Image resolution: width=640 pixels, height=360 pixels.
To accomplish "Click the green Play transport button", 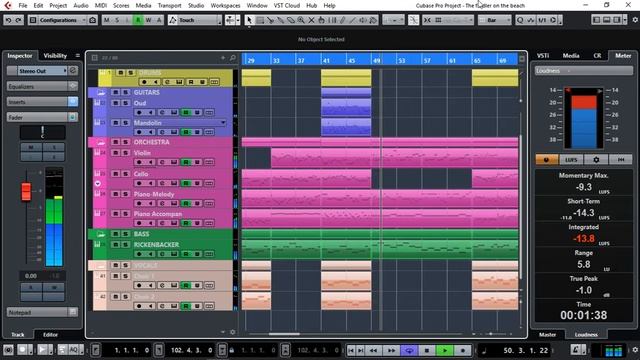I will coord(444,350).
